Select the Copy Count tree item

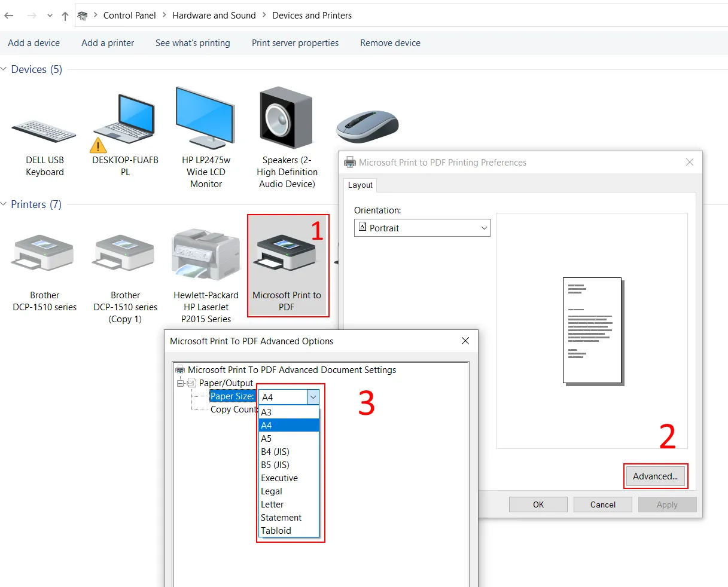234,409
